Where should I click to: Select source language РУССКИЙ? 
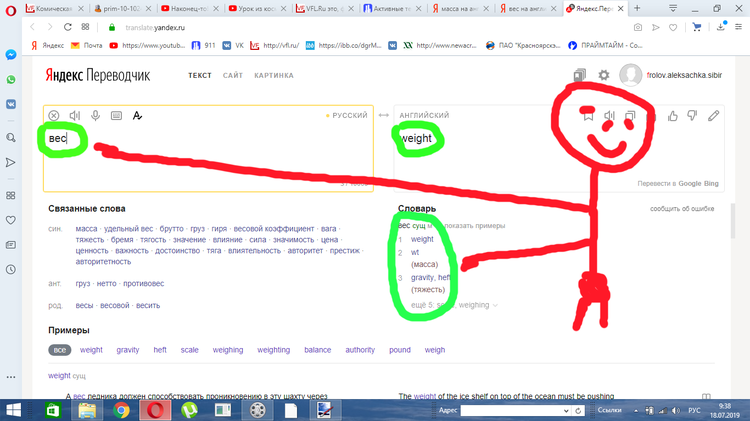[x=350, y=115]
